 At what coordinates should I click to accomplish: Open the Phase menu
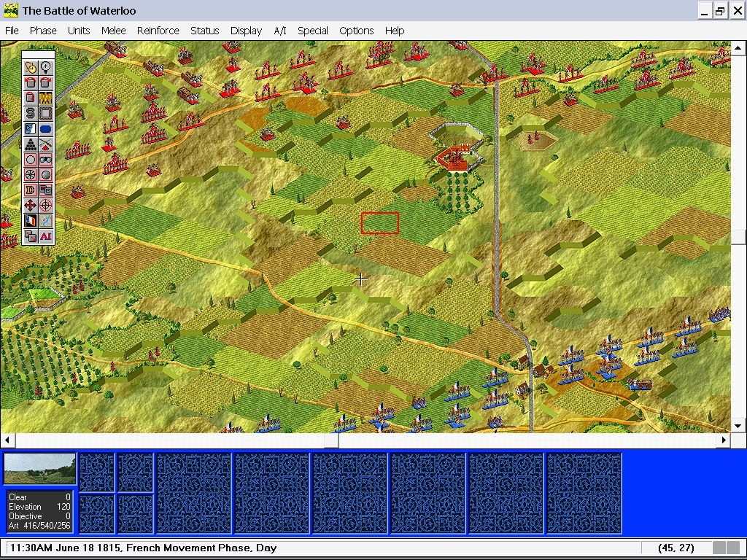[43, 31]
